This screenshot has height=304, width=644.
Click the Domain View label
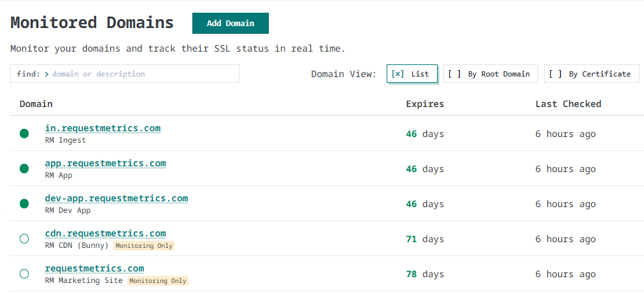tap(344, 74)
